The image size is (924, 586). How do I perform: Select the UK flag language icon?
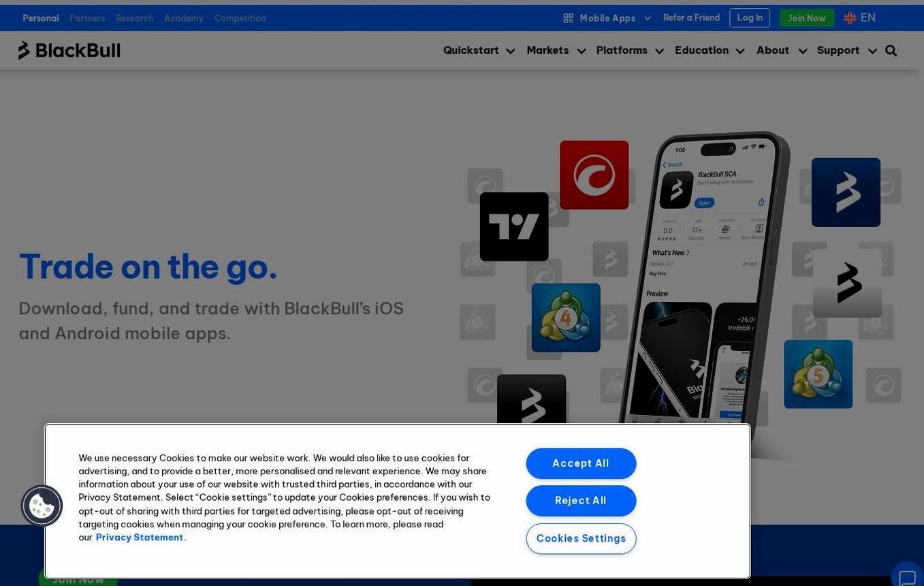point(850,18)
